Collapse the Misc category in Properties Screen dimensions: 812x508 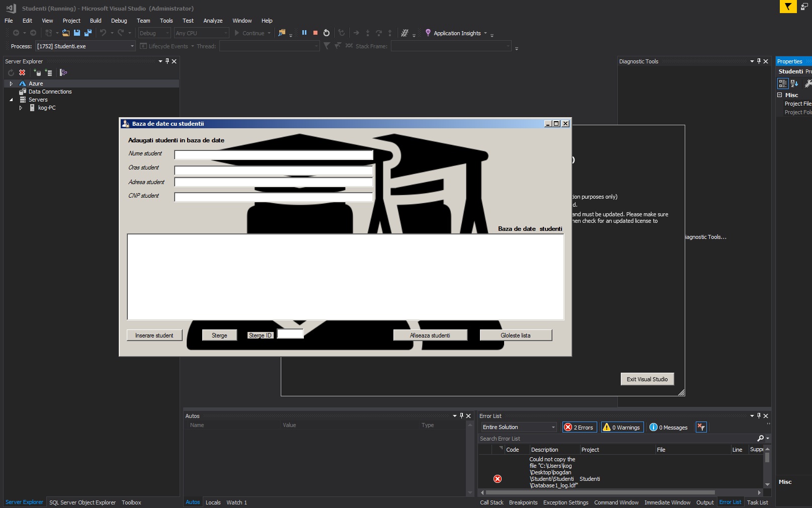(780, 95)
